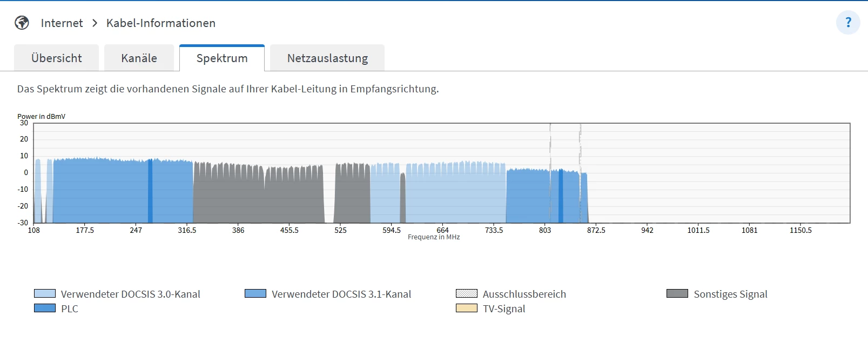Click 'Sonstiges Signal' legend label
This screenshot has width=868, height=349.
[730, 294]
